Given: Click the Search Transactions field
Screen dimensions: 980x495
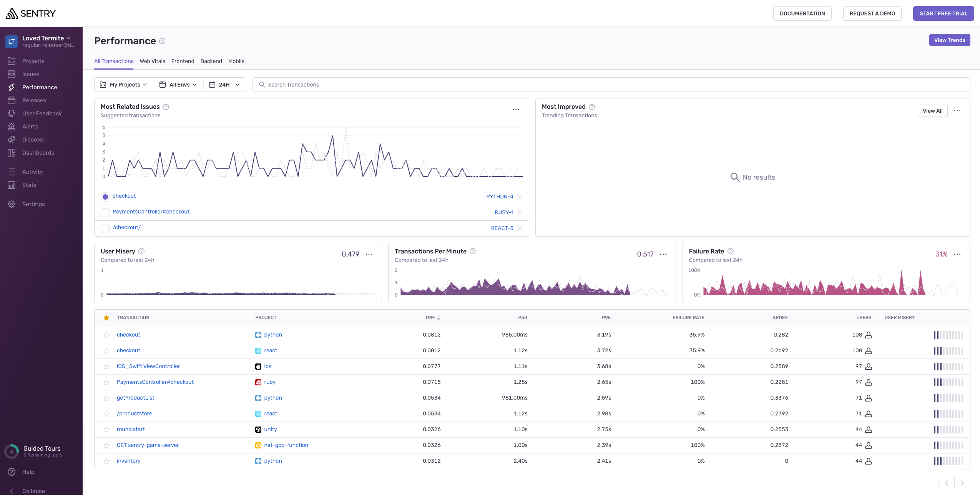Looking at the screenshot, I should (x=611, y=85).
